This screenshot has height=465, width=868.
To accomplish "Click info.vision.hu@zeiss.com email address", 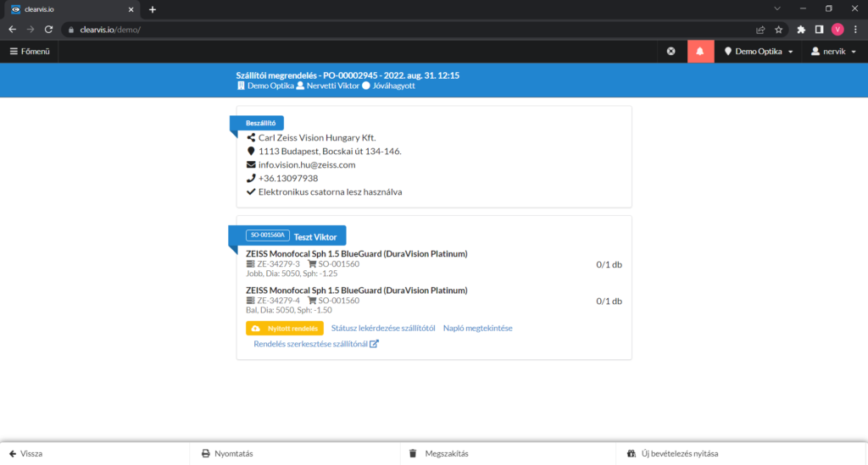I will (307, 165).
